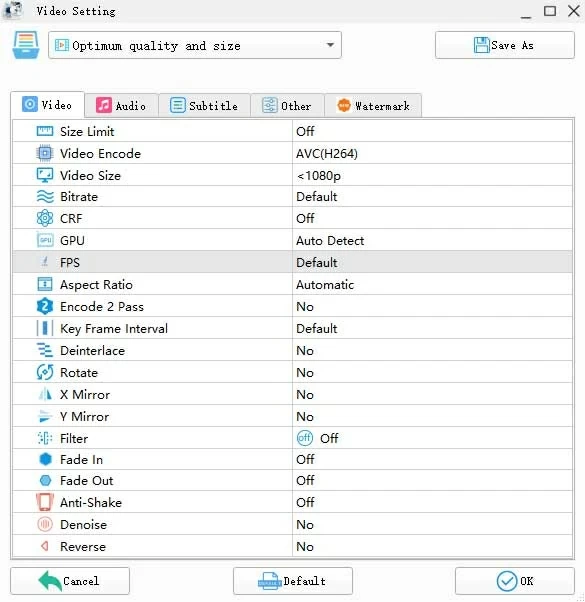This screenshot has width=585, height=602.
Task: Click the Rotate icon
Action: pos(45,372)
